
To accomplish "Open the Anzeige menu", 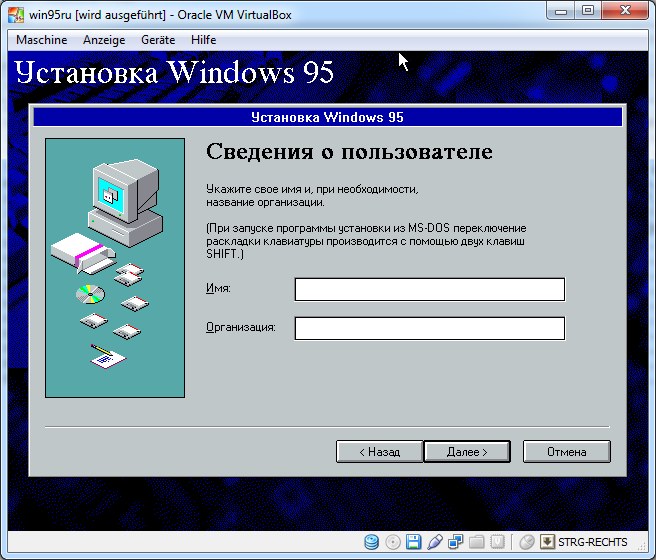I will [104, 40].
